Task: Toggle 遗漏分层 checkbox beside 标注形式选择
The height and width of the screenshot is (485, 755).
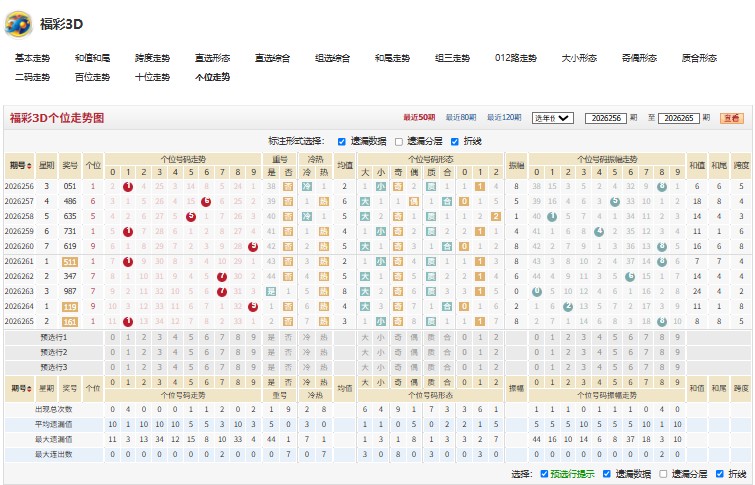Action: [x=399, y=142]
